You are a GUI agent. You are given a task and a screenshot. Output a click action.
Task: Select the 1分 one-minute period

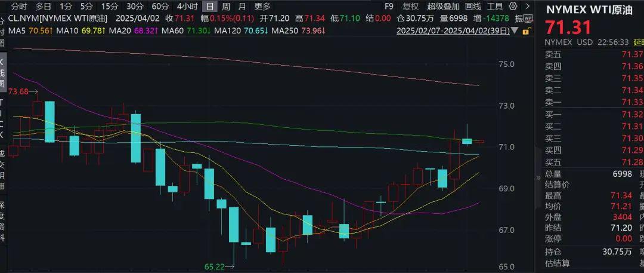(x=65, y=6)
